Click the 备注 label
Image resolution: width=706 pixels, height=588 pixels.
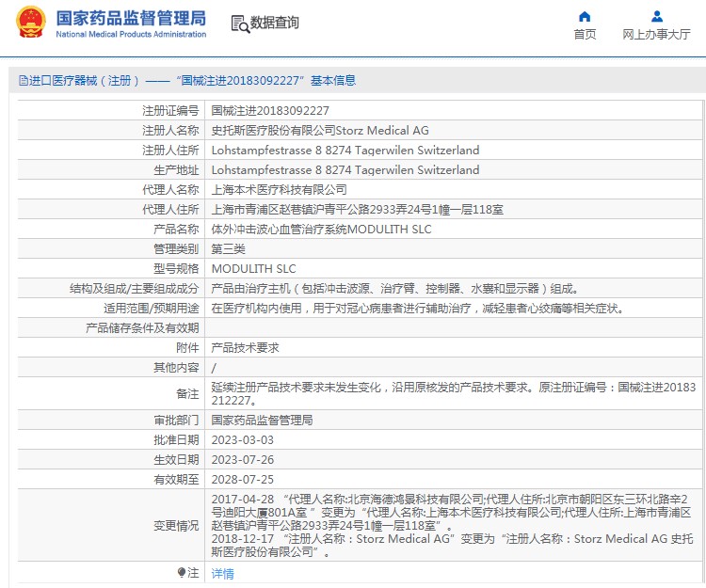(x=187, y=394)
